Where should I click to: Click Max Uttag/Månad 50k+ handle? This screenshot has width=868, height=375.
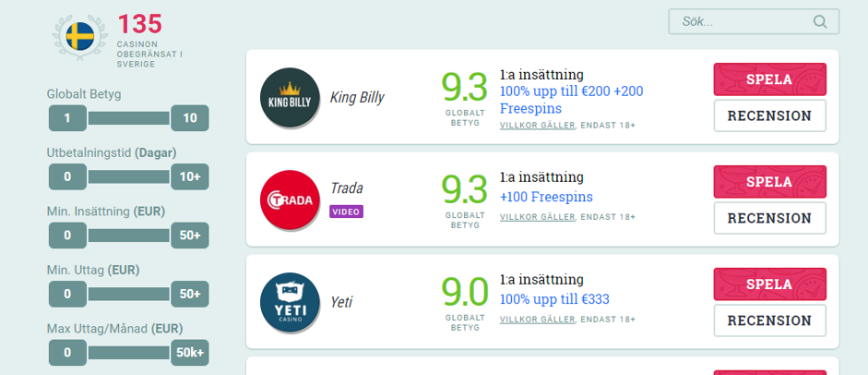pyautogui.click(x=190, y=353)
